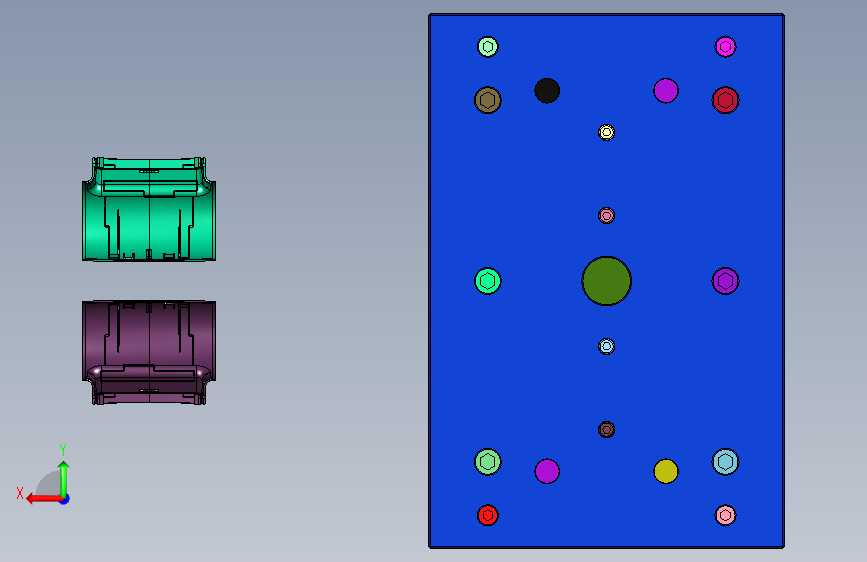Click the small dark brown screw
The width and height of the screenshot is (867, 562).
[x=607, y=429]
